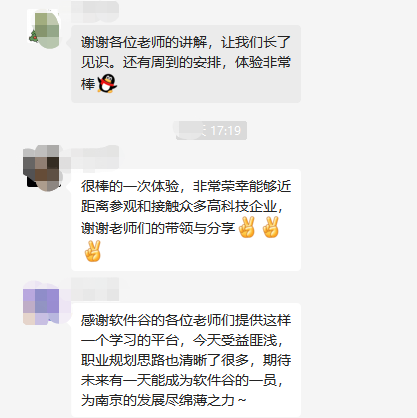The image size is (417, 418).
Task: Select the message starting 谢谢各位老师的讲解
Action: 186,64
